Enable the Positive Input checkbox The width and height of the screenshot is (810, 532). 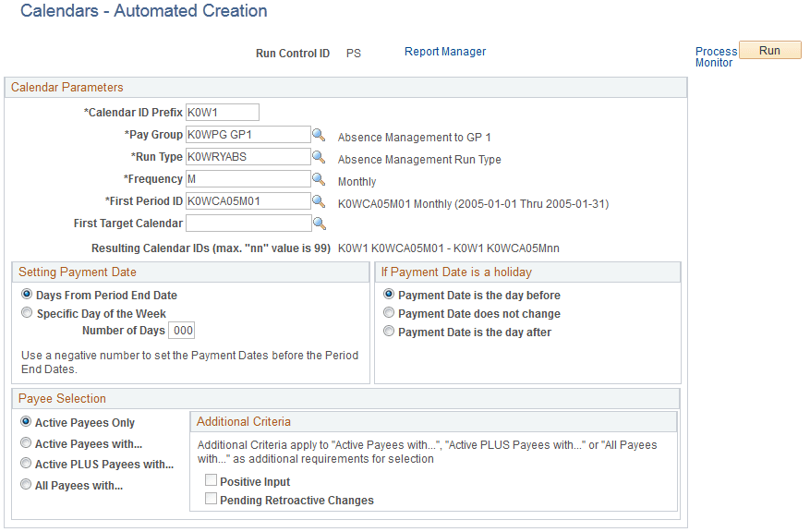[212, 480]
